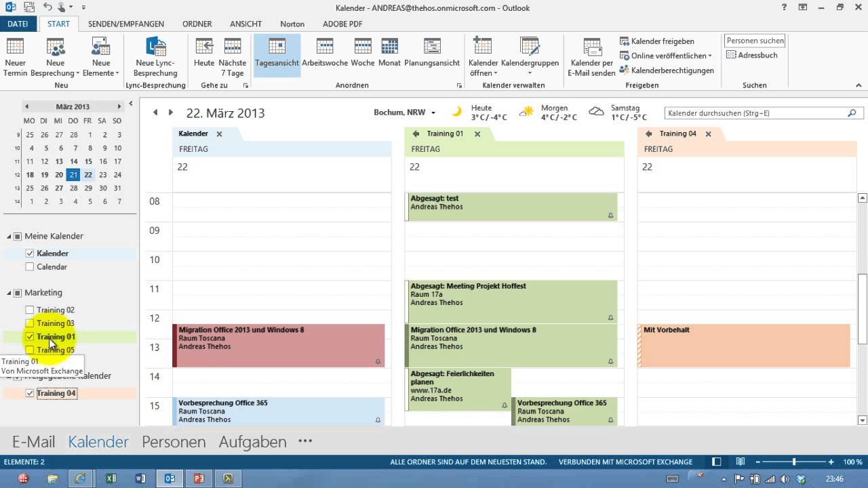
Task: Click Morgen weather forecast
Action: 548,113
